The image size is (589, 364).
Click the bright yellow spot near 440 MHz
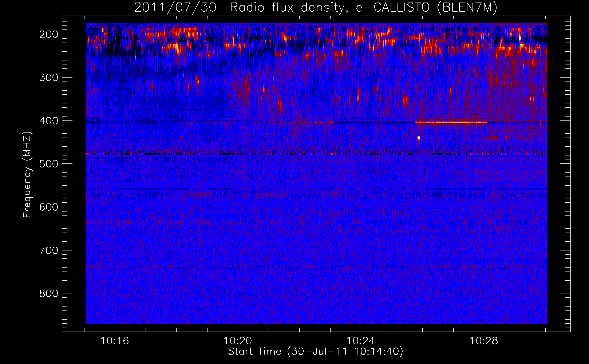(419, 138)
